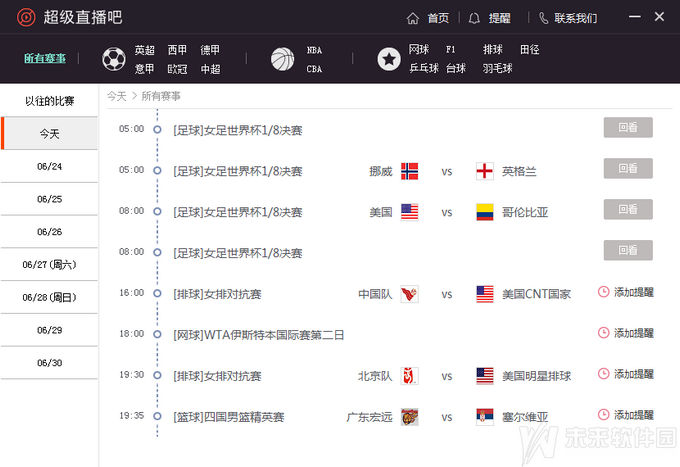Click the 超级直播吧 logo icon
Viewport: 680px width, 467px height.
(26, 17)
